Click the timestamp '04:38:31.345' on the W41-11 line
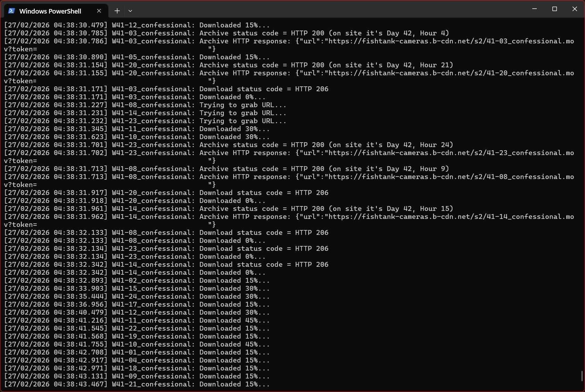The image size is (585, 392). click(x=78, y=129)
